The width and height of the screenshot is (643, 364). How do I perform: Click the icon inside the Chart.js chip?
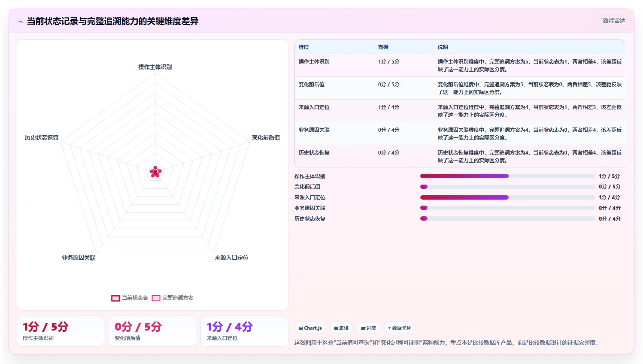point(301,328)
